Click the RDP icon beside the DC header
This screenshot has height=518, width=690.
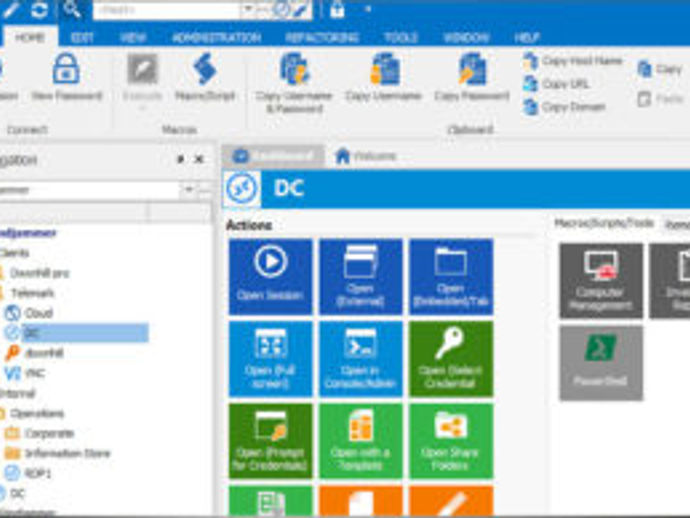coord(242,189)
